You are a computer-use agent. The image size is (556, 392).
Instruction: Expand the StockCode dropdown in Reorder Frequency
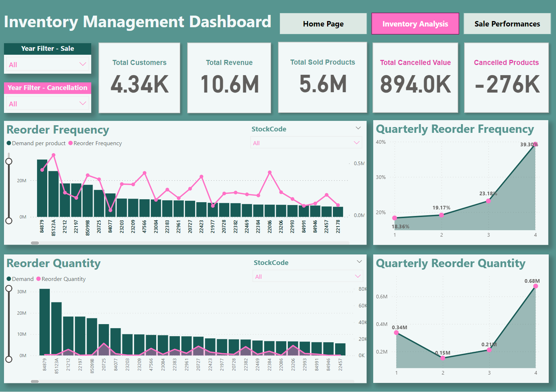356,142
